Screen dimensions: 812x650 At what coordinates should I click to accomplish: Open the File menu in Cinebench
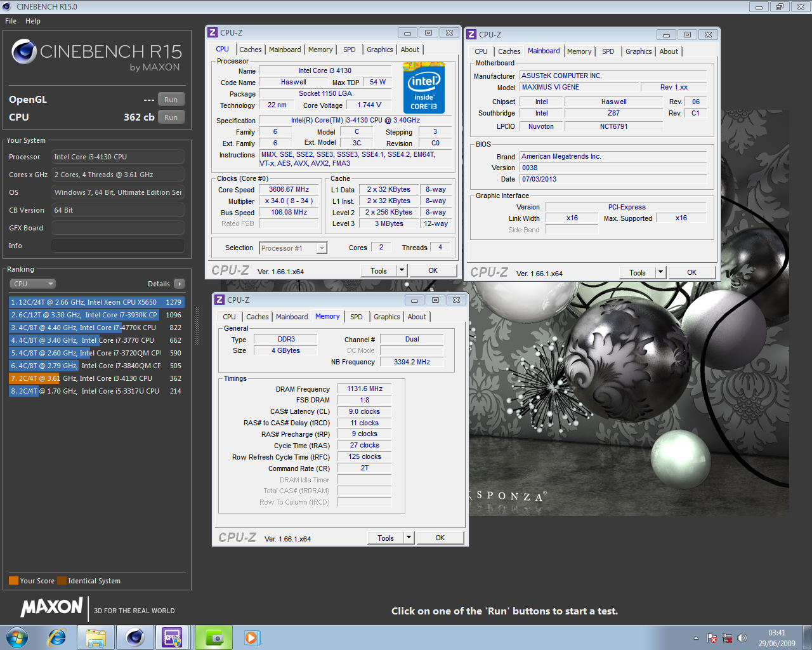pos(11,21)
